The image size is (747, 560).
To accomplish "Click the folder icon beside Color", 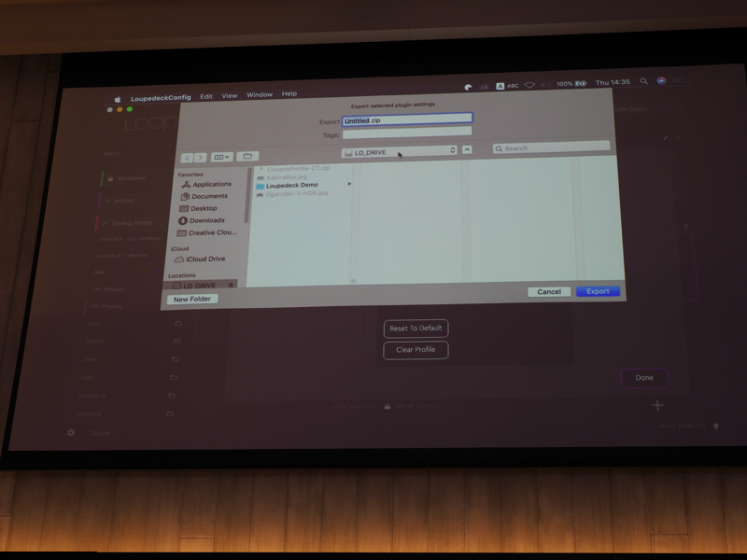I will coord(178,323).
